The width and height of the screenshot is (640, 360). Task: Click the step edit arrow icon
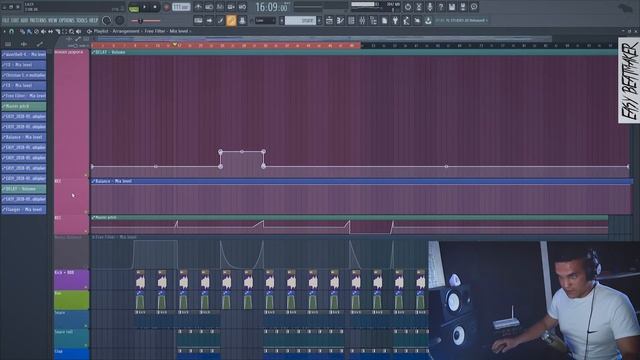209,20
